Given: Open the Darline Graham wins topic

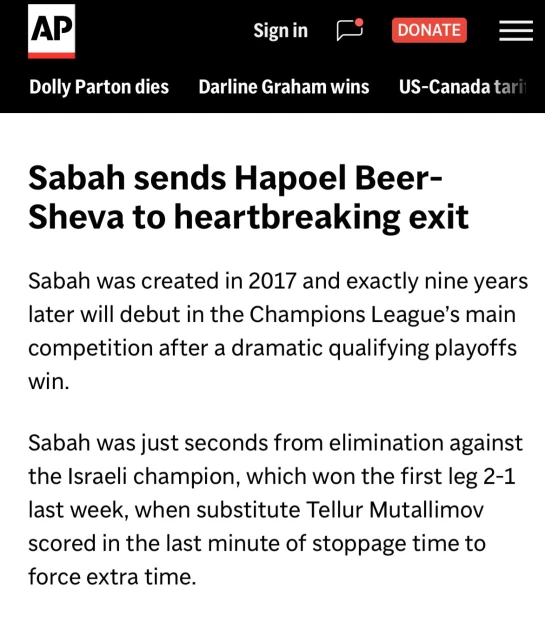Looking at the screenshot, I should pos(284,87).
